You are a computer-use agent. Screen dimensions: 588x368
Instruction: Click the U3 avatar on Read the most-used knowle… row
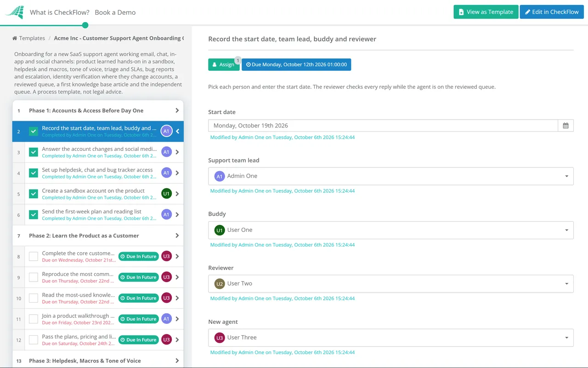[166, 298]
